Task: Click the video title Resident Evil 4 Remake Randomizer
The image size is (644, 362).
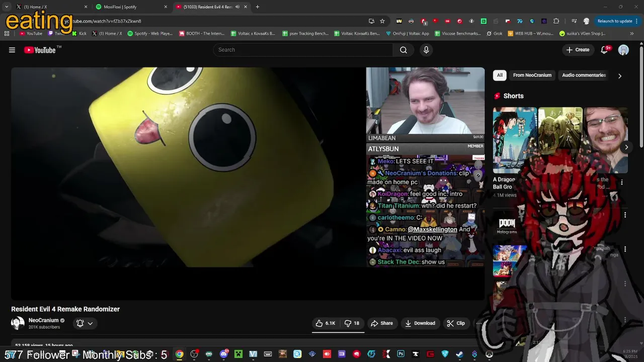Action: coord(65,309)
